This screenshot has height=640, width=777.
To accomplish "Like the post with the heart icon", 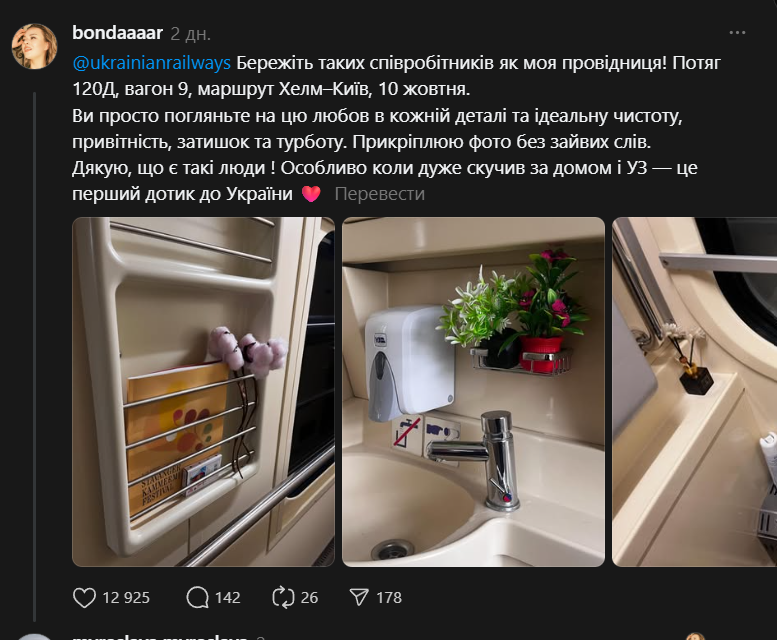I will click(84, 597).
